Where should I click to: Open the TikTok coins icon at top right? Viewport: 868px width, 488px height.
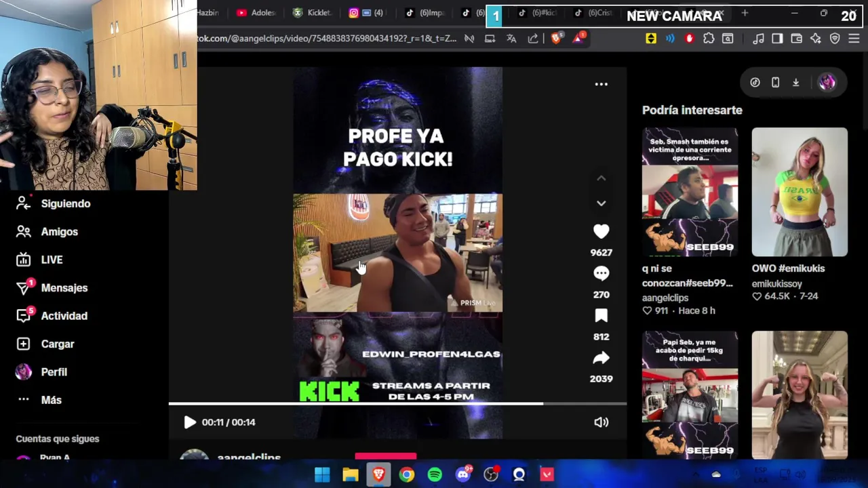755,83
